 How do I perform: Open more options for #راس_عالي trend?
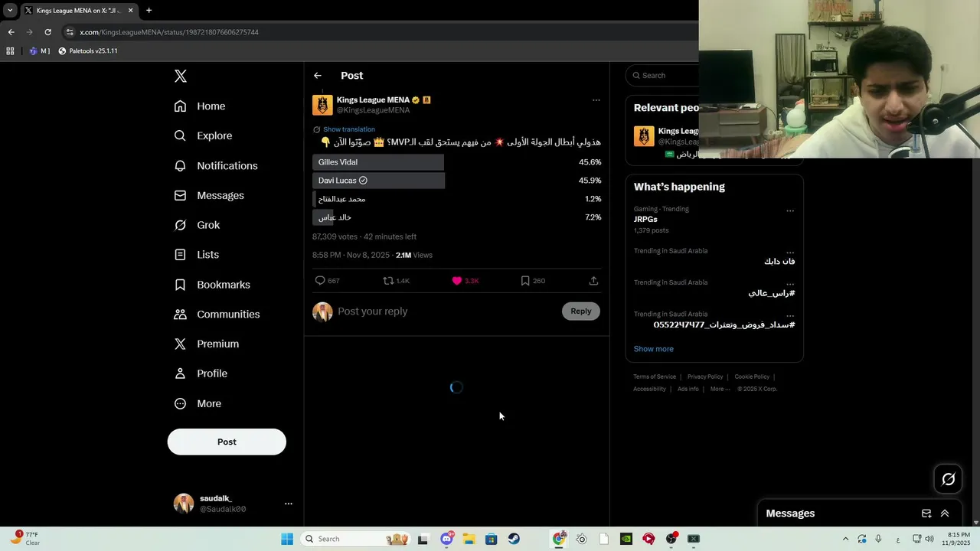pyautogui.click(x=790, y=284)
